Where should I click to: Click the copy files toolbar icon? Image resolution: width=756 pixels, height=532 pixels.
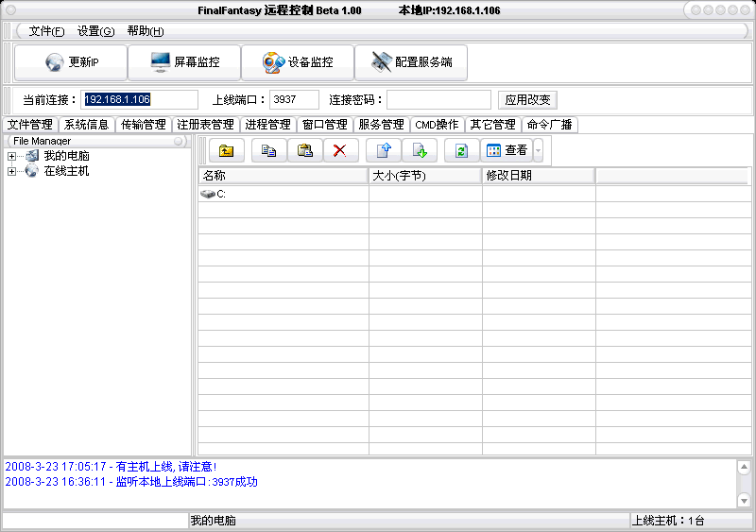click(268, 150)
